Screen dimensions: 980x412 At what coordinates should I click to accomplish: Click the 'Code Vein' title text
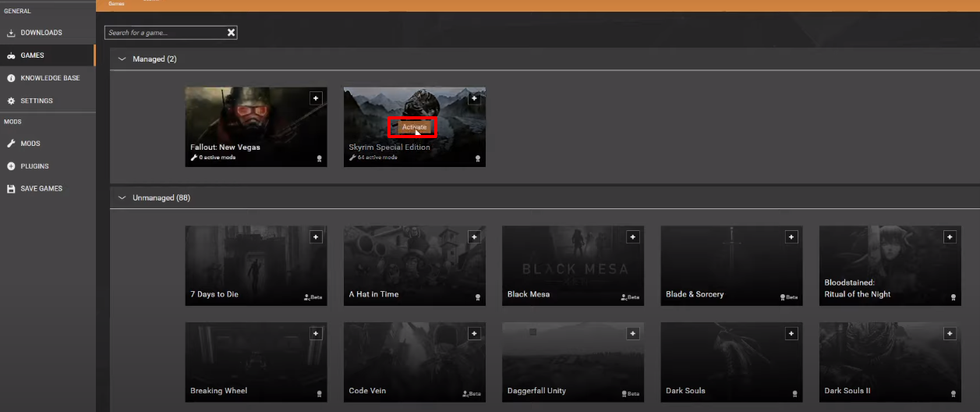(x=367, y=391)
